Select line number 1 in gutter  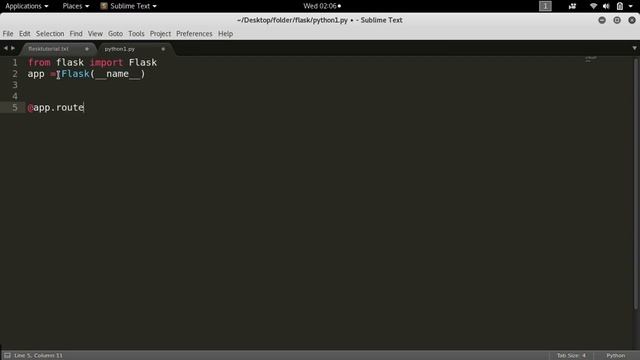pos(15,62)
